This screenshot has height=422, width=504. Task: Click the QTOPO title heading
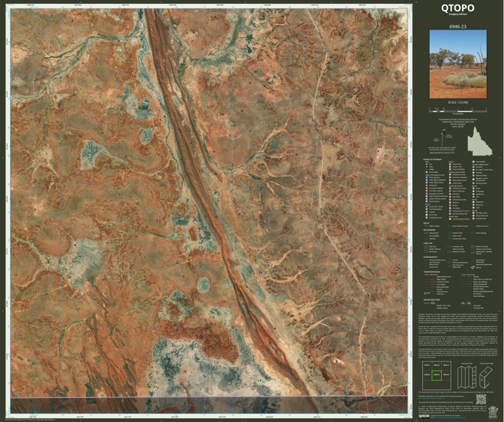tap(457, 8)
